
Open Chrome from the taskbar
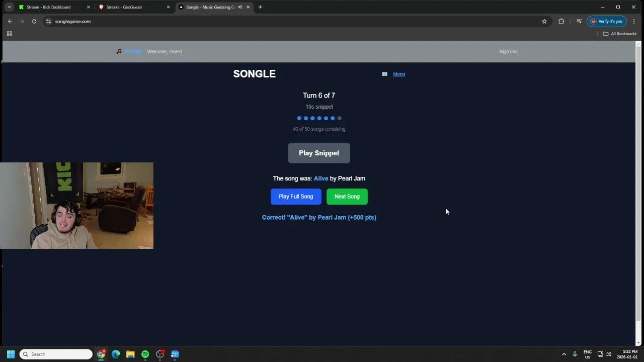coord(101,354)
